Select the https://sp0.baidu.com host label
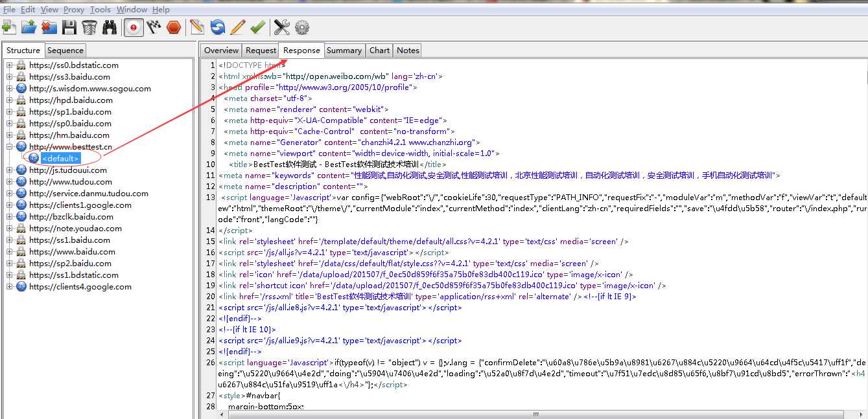The height and width of the screenshot is (419, 868). [70, 124]
